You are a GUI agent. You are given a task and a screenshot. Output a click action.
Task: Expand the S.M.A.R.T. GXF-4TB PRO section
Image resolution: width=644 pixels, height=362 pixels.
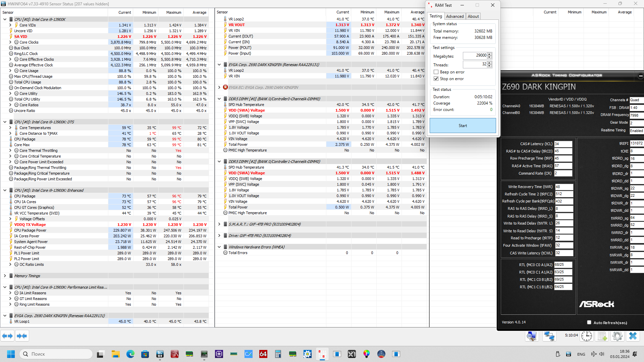[219, 224]
